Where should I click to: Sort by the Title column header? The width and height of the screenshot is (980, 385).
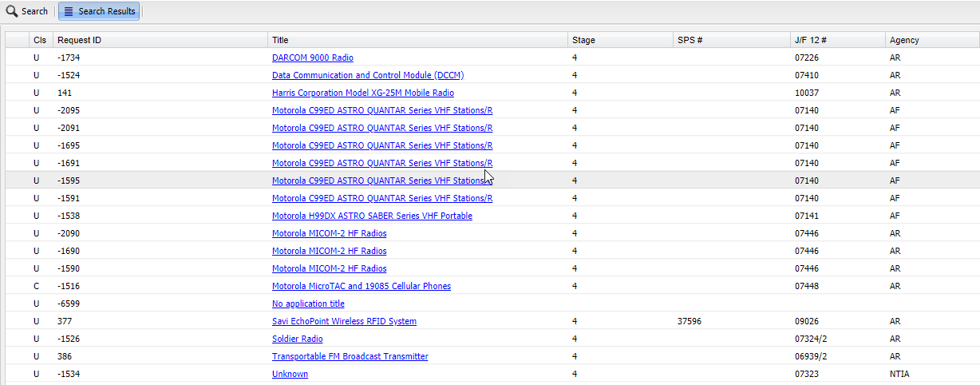point(417,40)
